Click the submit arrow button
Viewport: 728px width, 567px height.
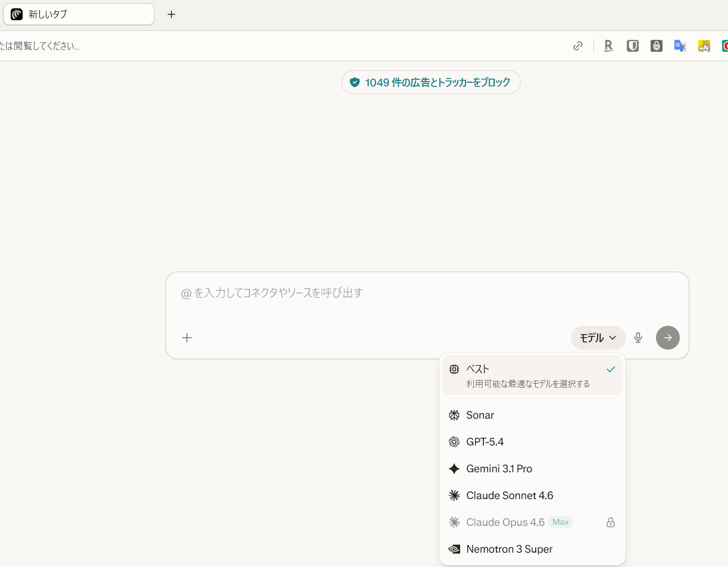click(667, 338)
